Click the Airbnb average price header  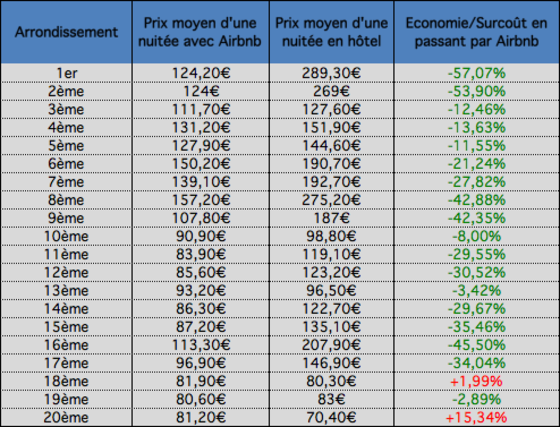pos(200,32)
